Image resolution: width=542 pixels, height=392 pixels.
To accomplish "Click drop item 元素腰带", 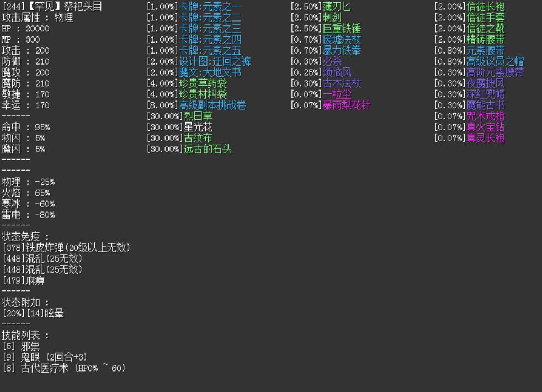I will (x=486, y=50).
